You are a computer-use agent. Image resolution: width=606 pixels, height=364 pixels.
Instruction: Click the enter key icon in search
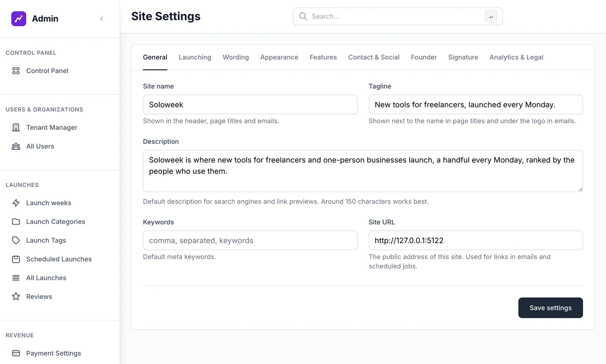click(x=491, y=16)
